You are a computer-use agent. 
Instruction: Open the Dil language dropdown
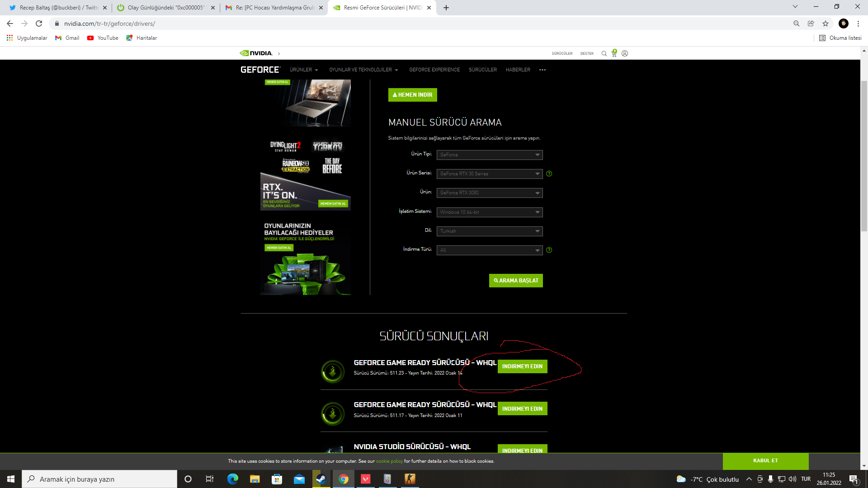(x=490, y=231)
